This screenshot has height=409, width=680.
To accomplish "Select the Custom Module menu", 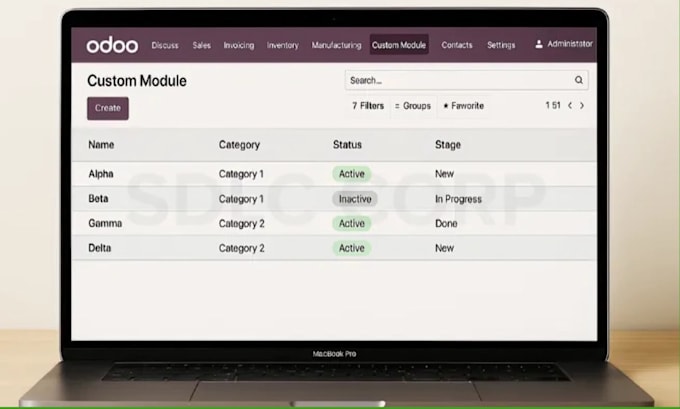I will click(x=399, y=45).
